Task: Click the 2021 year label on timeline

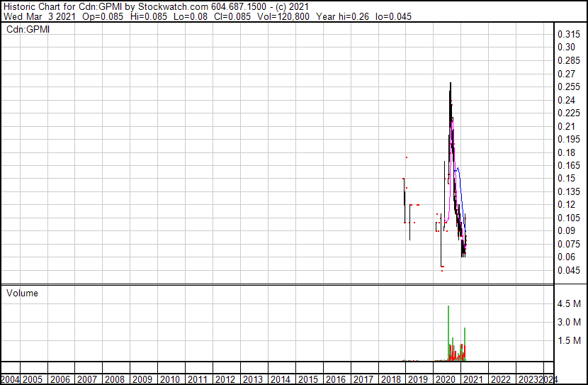Action: [x=474, y=379]
